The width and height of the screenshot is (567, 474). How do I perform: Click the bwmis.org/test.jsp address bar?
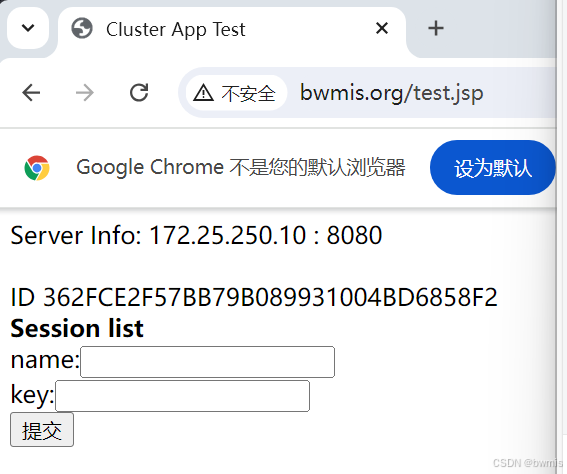pyautogui.click(x=392, y=93)
